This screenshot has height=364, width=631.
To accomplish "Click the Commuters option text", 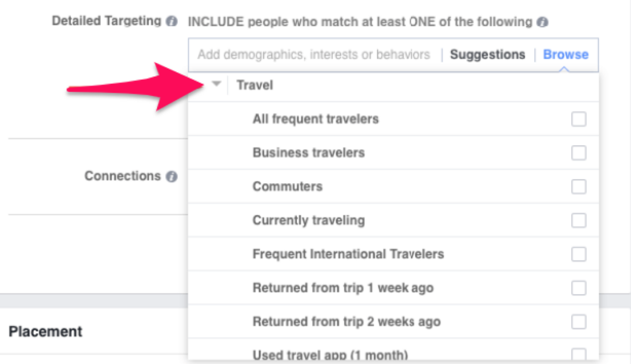I will pos(287,187).
